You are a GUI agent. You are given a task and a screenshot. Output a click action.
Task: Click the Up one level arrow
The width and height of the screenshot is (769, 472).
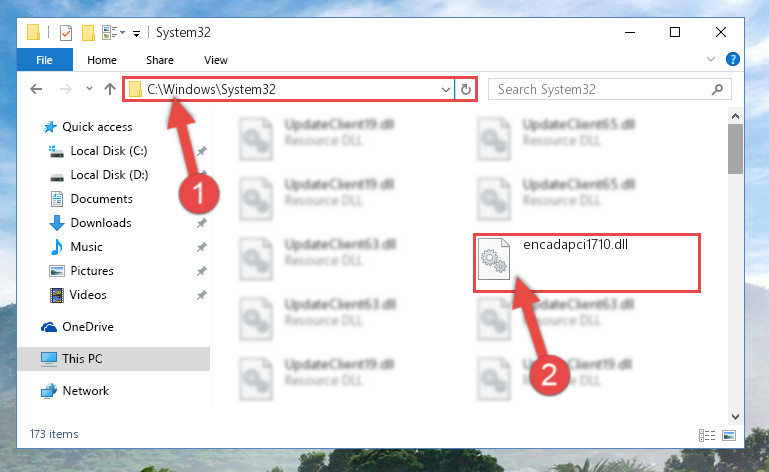click(110, 89)
